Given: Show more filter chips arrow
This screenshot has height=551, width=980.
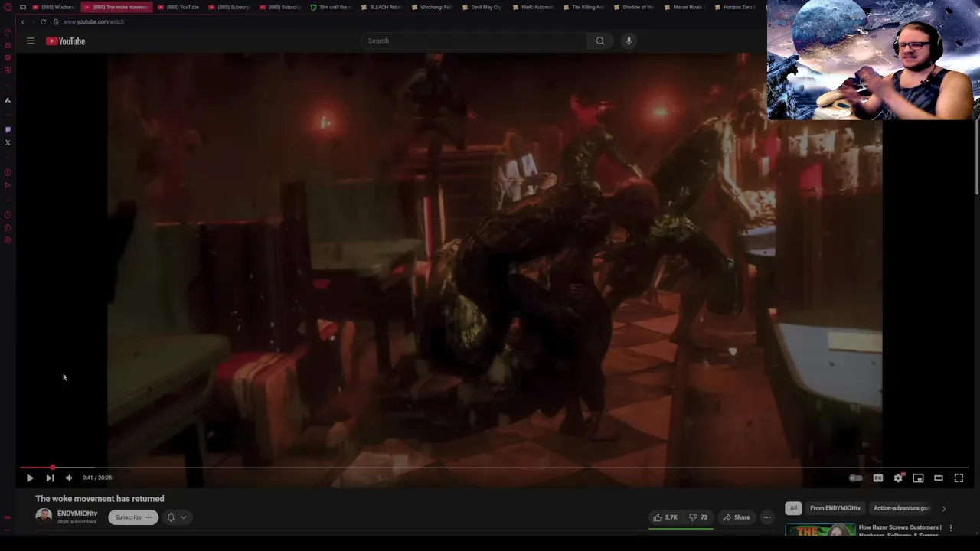Looking at the screenshot, I should click(x=943, y=508).
